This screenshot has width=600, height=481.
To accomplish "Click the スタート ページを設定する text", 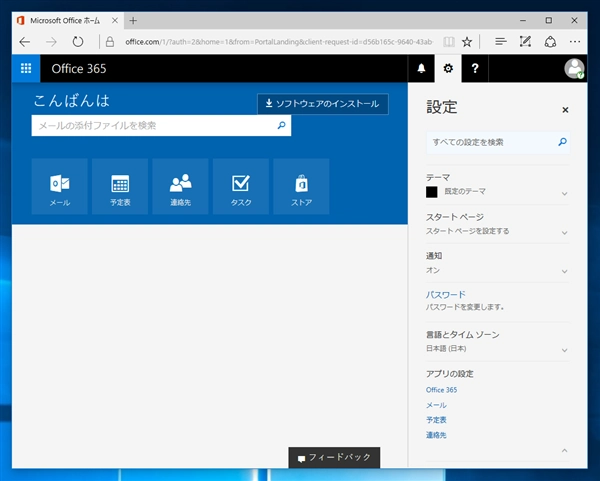I will [x=468, y=231].
